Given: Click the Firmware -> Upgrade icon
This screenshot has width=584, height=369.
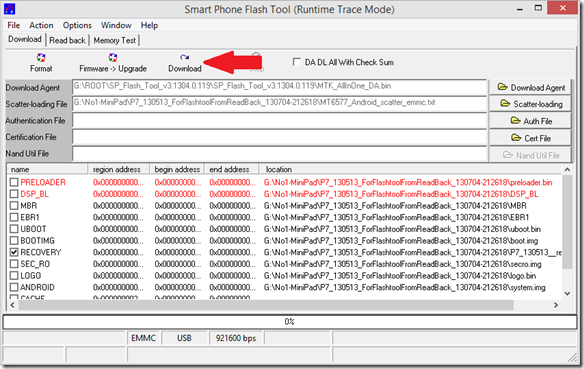Looking at the screenshot, I should click(x=112, y=58).
